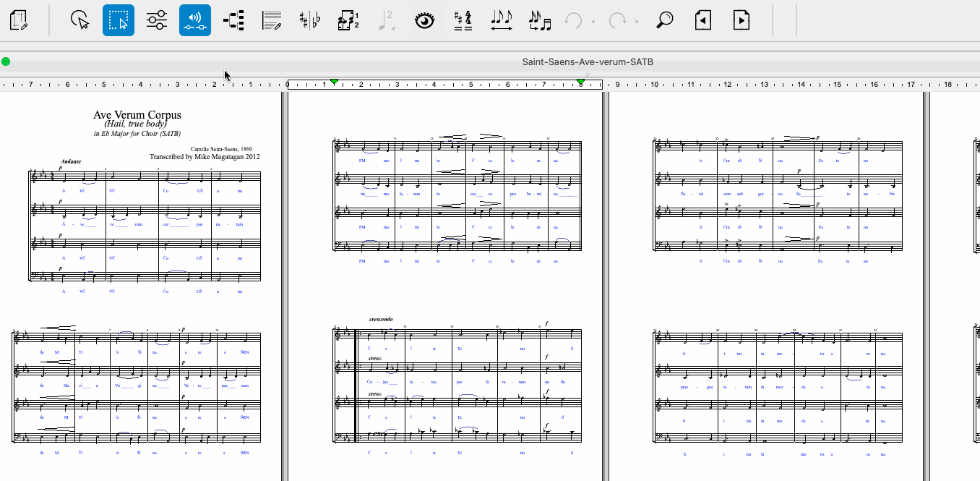The image size is (980, 481).
Task: Click the sharp and flat accidentals icon
Action: 310,20
